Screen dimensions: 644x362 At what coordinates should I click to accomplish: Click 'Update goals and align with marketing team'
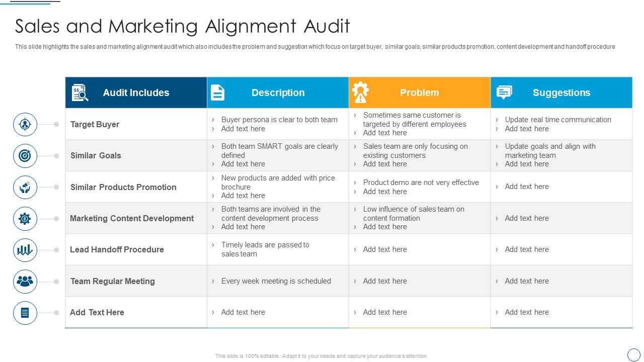tap(550, 151)
